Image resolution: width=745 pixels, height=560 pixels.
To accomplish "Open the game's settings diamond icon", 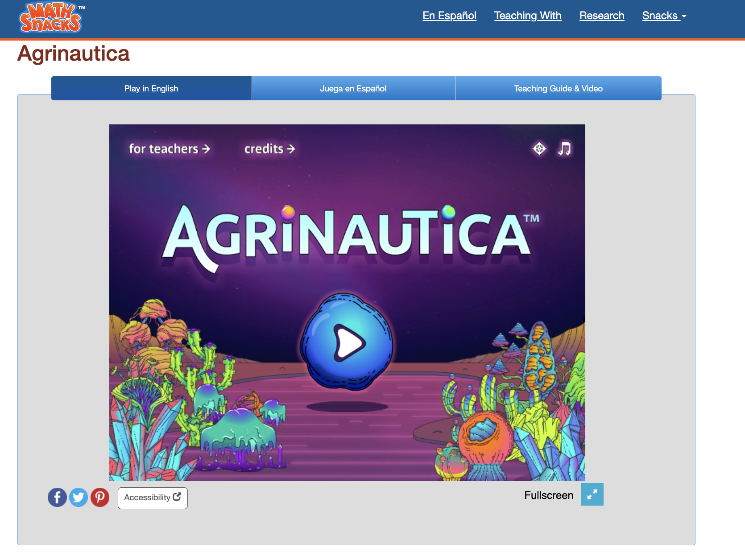I will pyautogui.click(x=538, y=149).
